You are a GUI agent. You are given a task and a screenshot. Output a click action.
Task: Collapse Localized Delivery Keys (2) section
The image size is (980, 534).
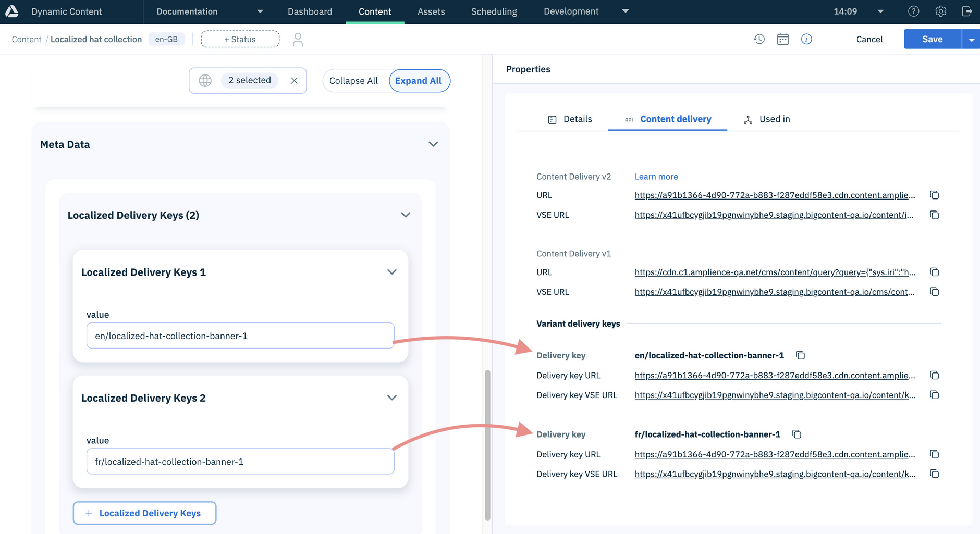(406, 215)
